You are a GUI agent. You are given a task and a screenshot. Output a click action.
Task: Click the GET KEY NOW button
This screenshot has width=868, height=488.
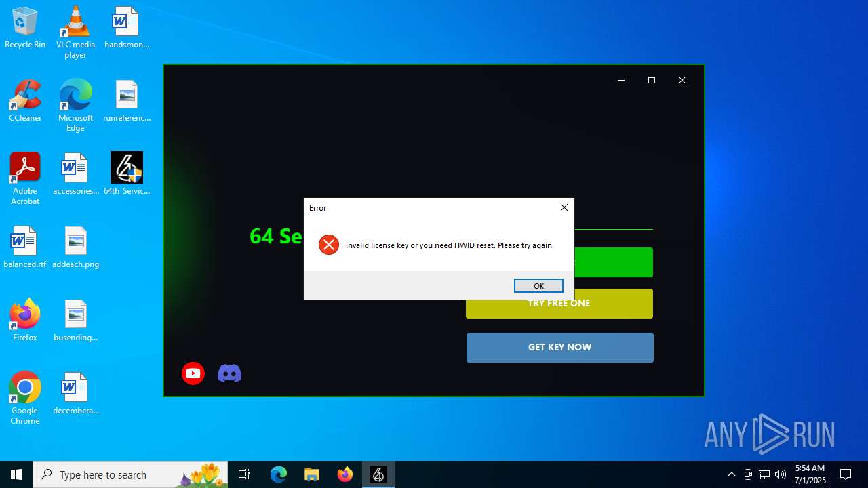click(559, 348)
